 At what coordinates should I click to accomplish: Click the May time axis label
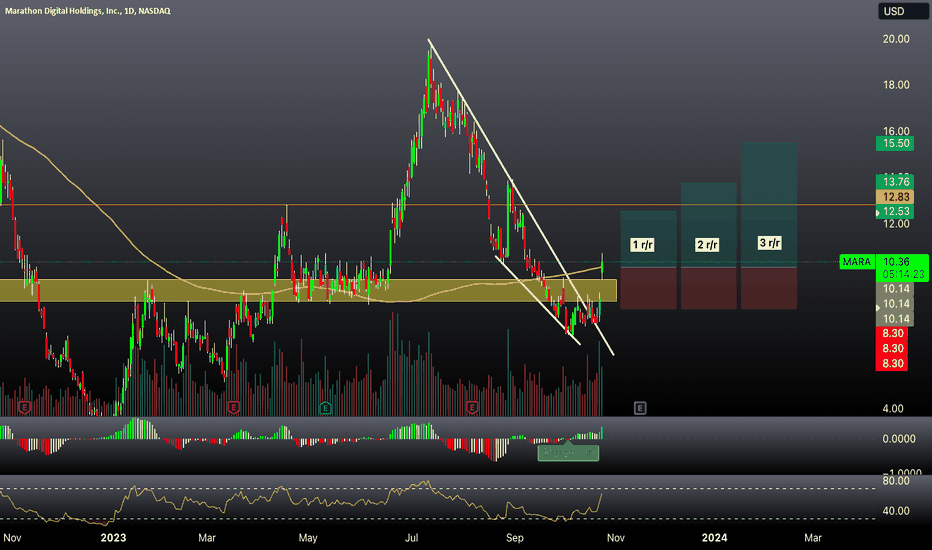[308, 538]
